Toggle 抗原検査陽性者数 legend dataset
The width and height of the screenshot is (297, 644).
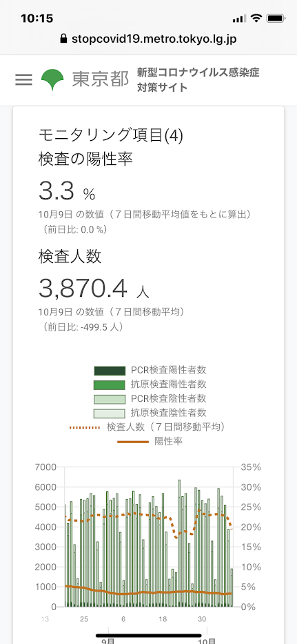[x=150, y=384]
